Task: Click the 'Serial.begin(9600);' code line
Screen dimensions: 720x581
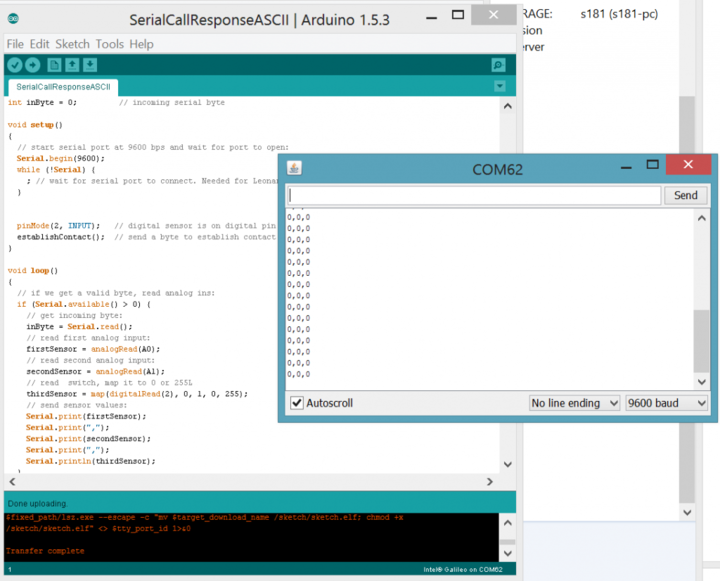Action: [x=61, y=158]
